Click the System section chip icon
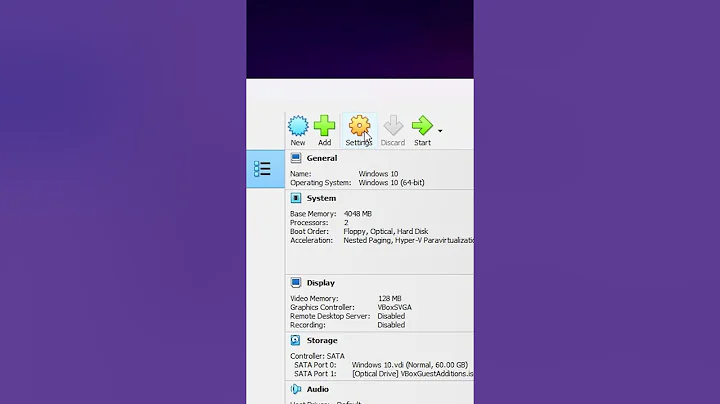This screenshot has height=404, width=720. click(x=296, y=198)
